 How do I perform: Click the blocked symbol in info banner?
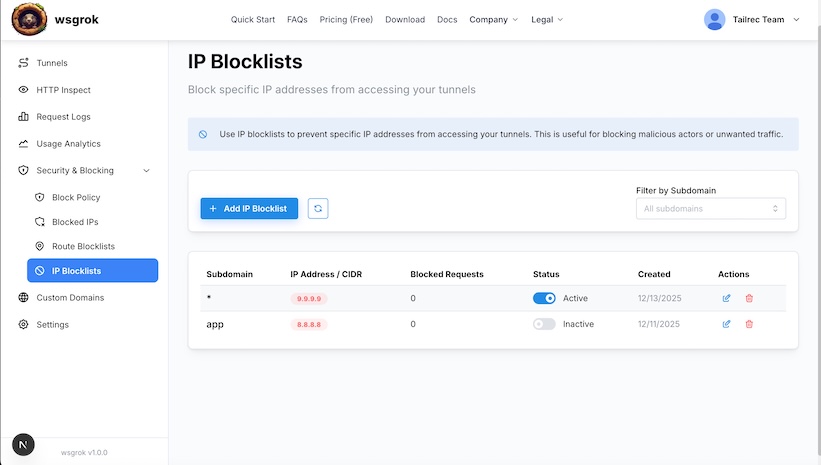203,134
